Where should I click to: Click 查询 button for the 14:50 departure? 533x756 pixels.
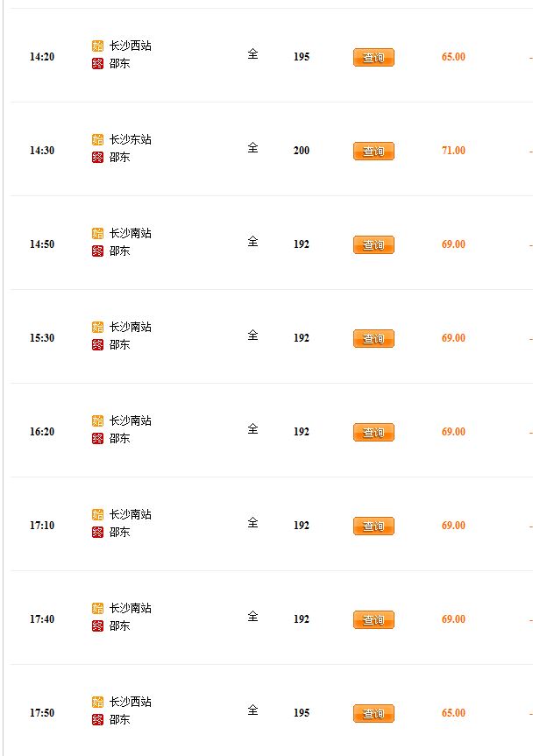373,245
